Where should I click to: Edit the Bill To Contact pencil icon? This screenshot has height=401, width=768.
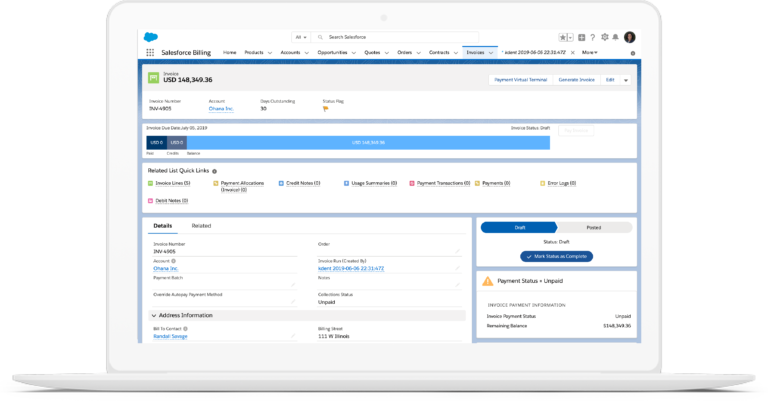click(293, 336)
